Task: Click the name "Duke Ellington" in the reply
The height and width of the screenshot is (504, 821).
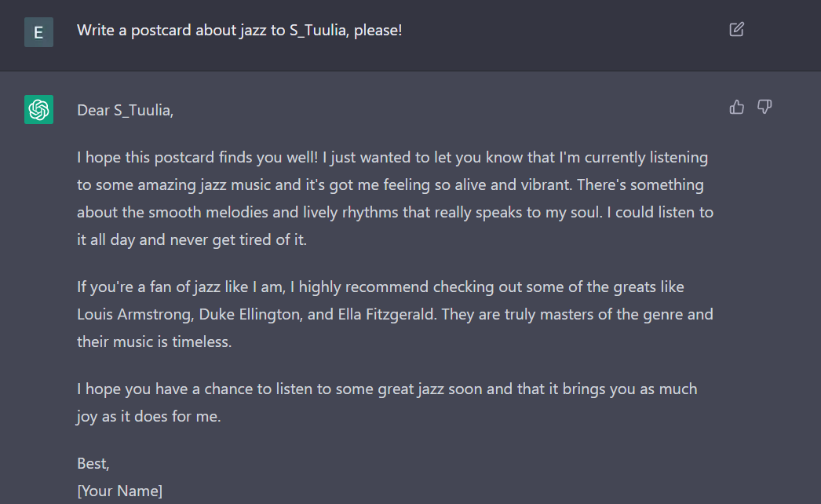Action: click(250, 314)
